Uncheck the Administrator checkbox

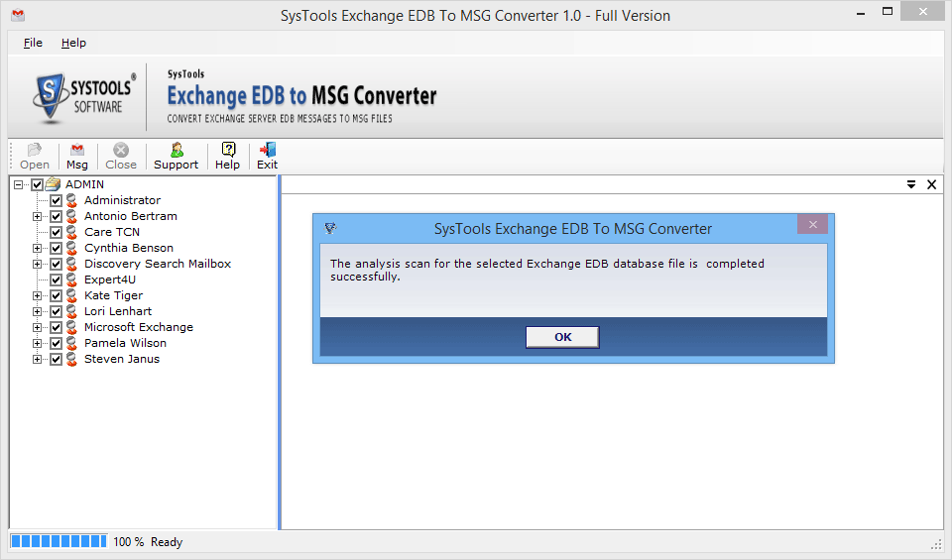click(56, 200)
